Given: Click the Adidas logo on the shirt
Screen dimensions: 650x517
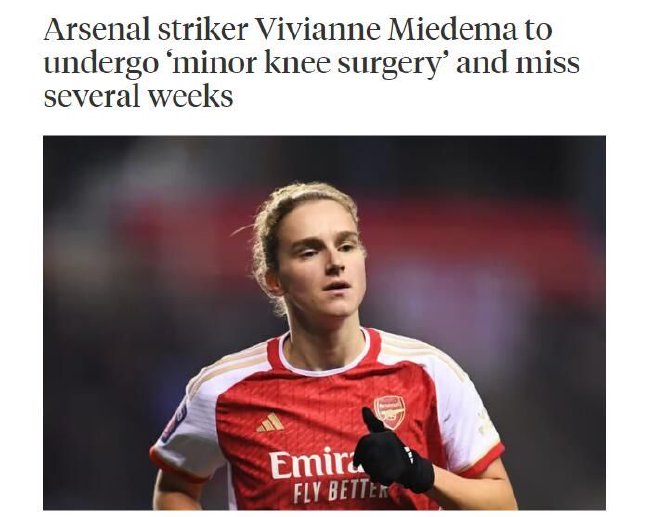Looking at the screenshot, I should (x=269, y=422).
